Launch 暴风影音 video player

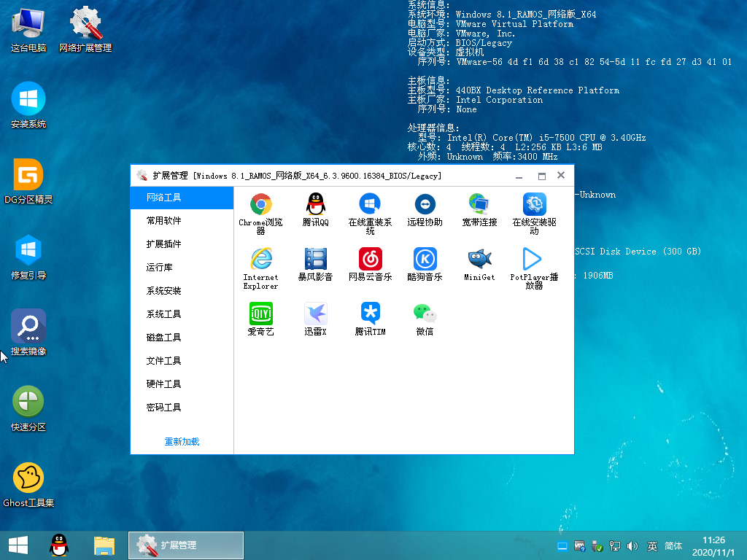pyautogui.click(x=315, y=264)
